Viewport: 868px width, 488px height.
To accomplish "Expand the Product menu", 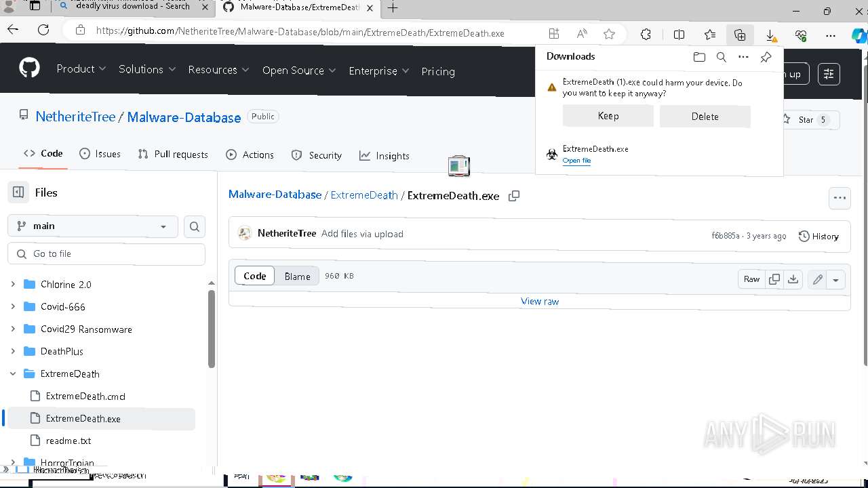I will (x=81, y=69).
